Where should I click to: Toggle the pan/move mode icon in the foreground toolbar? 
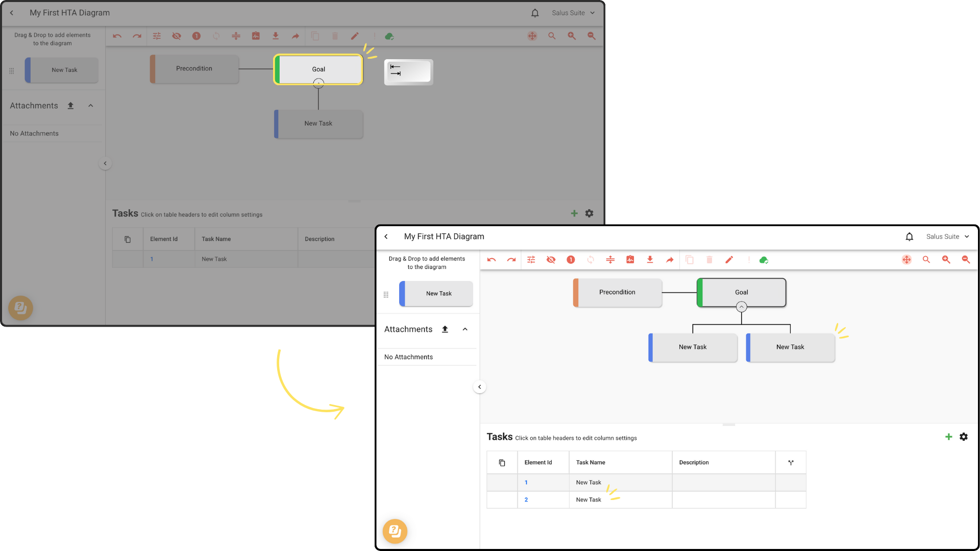[906, 260]
